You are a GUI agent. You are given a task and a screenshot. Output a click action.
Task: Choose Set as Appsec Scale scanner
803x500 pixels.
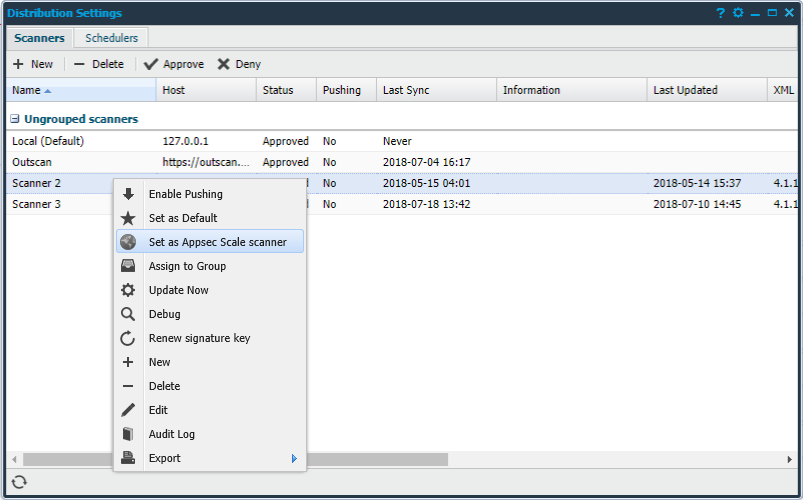[x=217, y=242]
